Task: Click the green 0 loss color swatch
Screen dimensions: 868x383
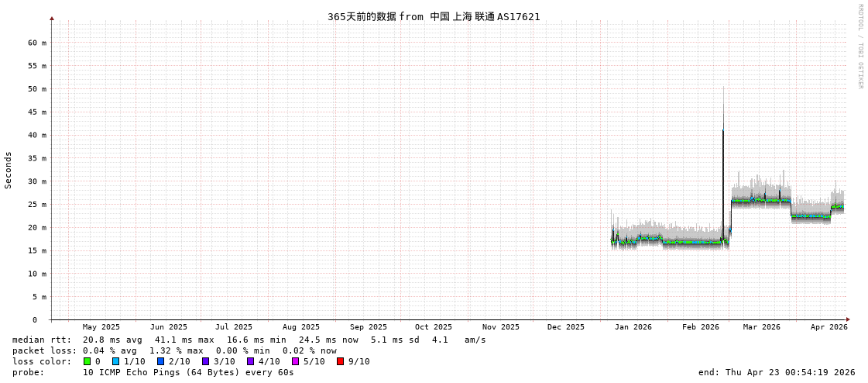Action: [x=87, y=361]
